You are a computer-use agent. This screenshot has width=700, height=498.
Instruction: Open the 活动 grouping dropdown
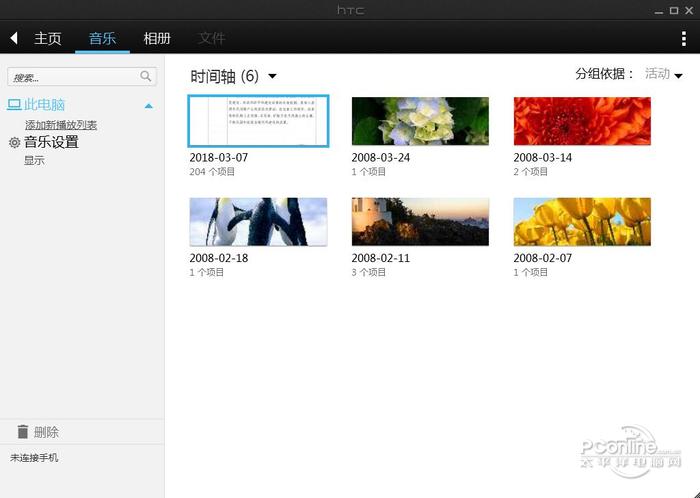click(663, 74)
